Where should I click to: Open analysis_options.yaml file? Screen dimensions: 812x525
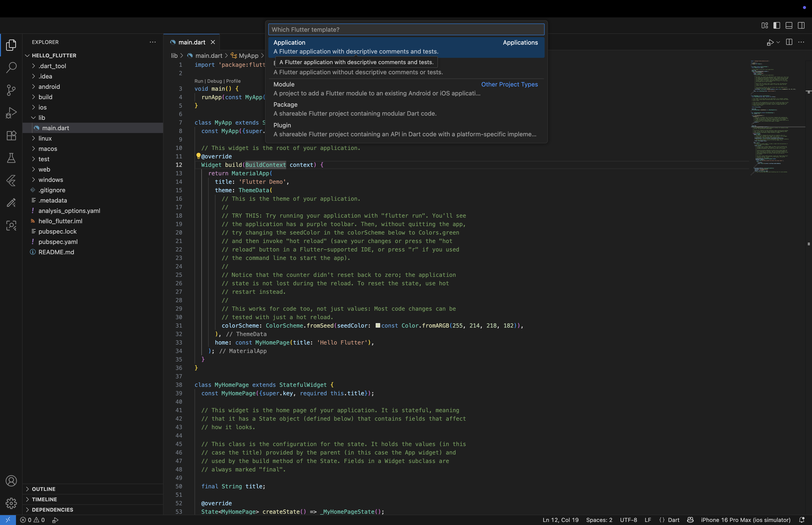click(93, 211)
